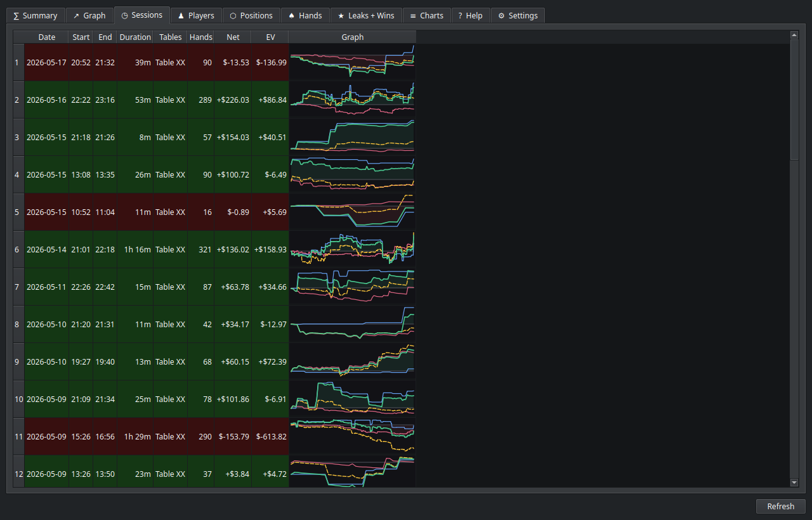
Task: Open the sparkline graph for session 9
Action: coord(353,361)
